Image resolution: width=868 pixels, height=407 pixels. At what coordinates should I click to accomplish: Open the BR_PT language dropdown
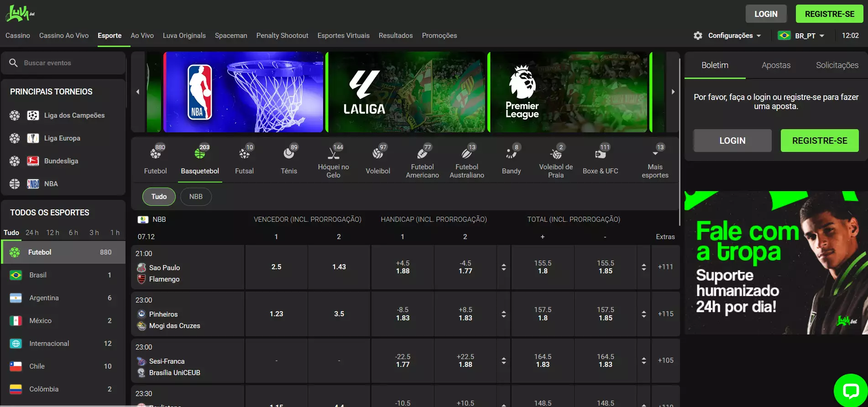click(801, 36)
